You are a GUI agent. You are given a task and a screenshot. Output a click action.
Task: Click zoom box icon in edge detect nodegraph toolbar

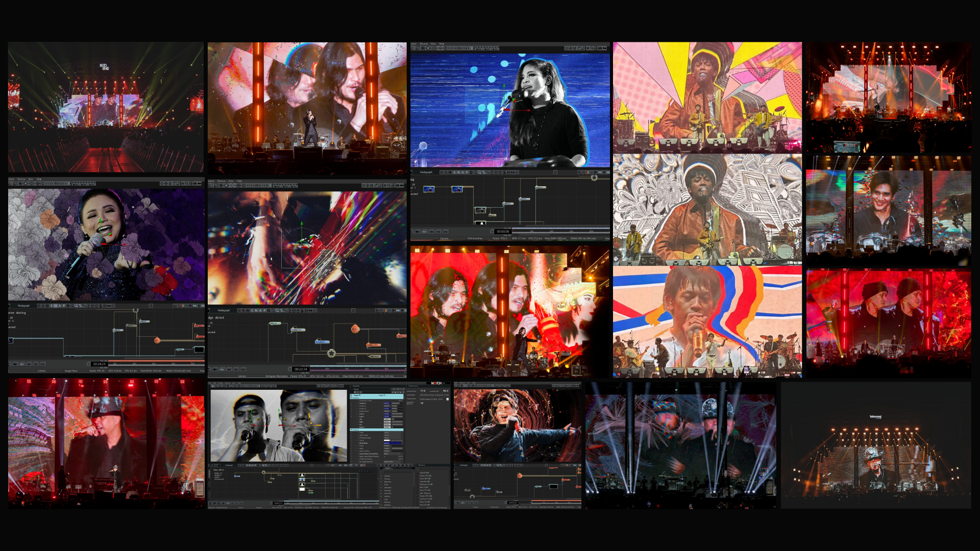(x=277, y=310)
